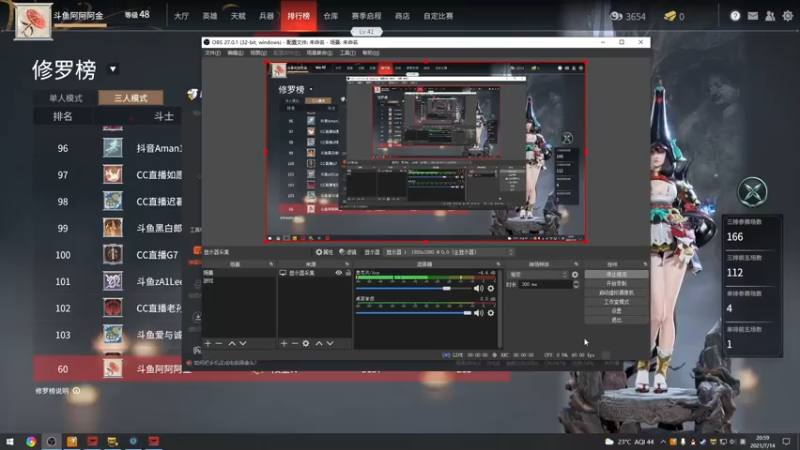Open the game help question-mark icon

coord(735,16)
